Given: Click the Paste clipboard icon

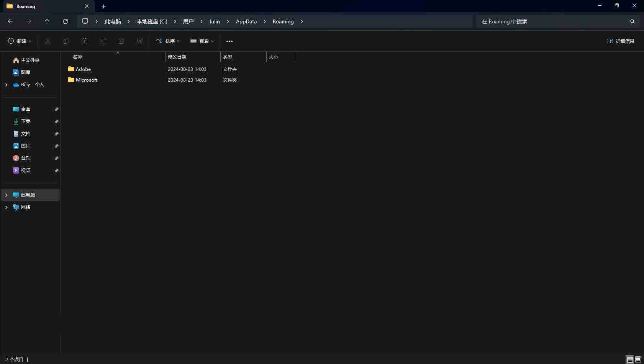Looking at the screenshot, I should (x=85, y=41).
